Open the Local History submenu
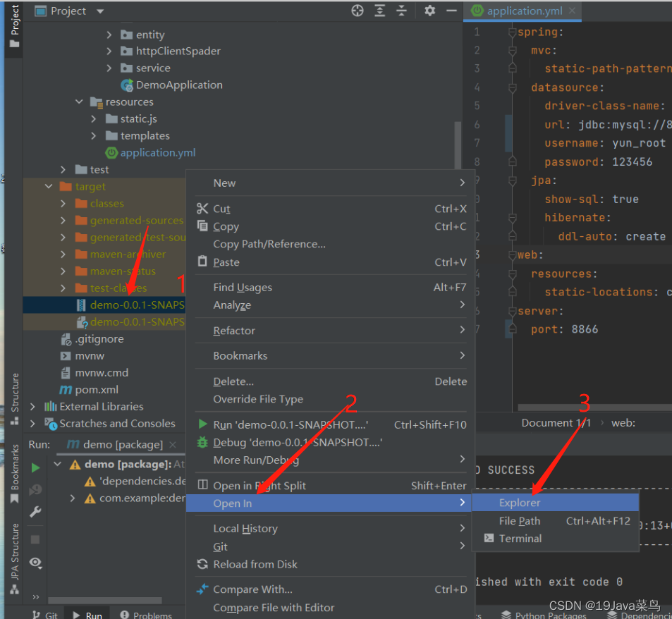 point(331,529)
